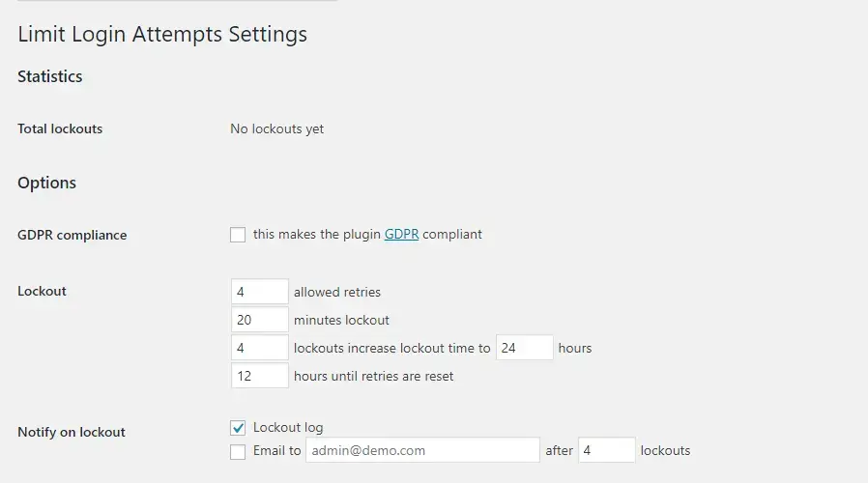Uncheck the Lockout log checkbox

coord(238,427)
